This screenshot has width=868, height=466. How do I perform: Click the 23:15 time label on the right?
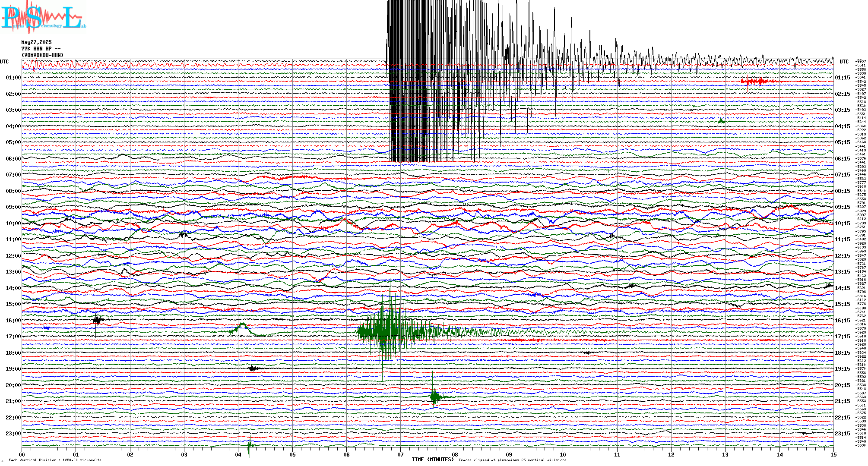[843, 434]
